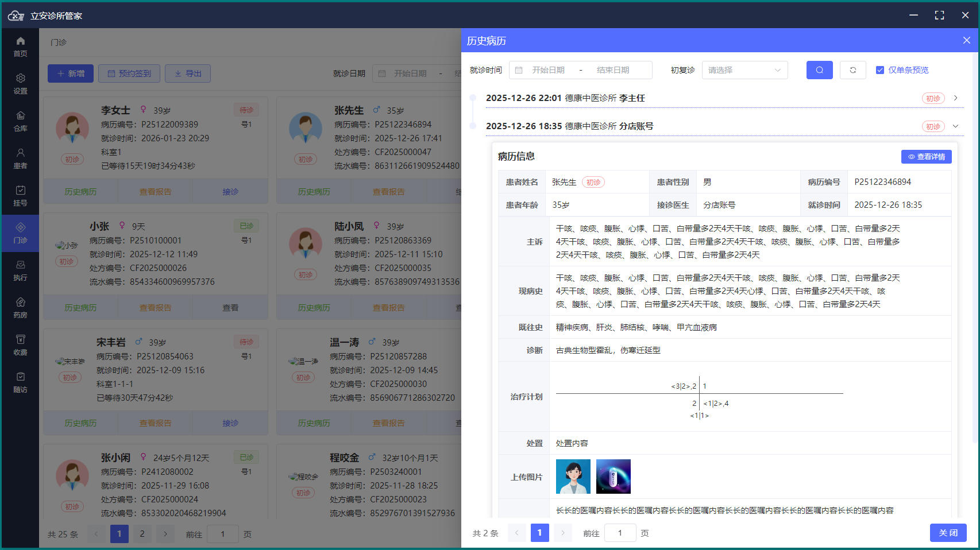Click the 待诊 status tag on 李女士 card
Image resolution: width=980 pixels, height=550 pixels.
pyautogui.click(x=246, y=110)
